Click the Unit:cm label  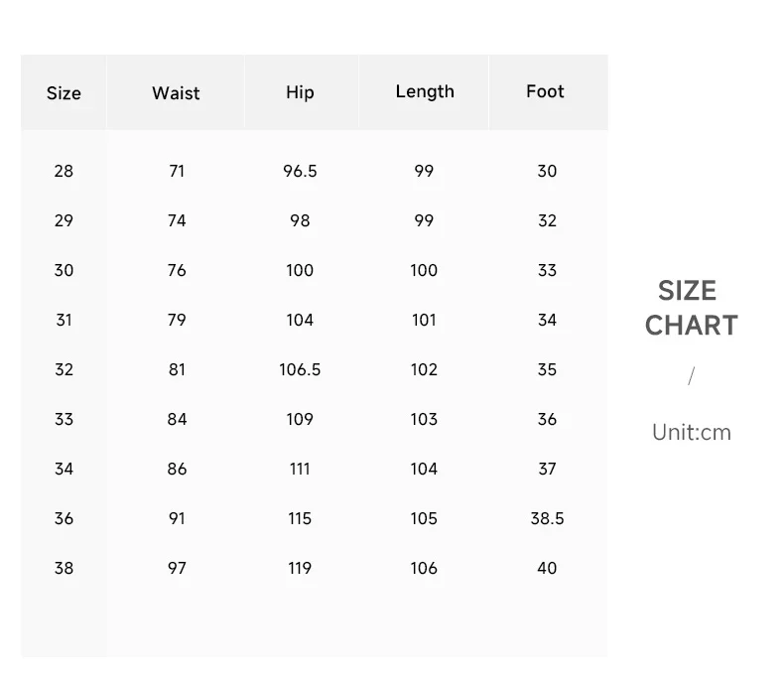(692, 433)
